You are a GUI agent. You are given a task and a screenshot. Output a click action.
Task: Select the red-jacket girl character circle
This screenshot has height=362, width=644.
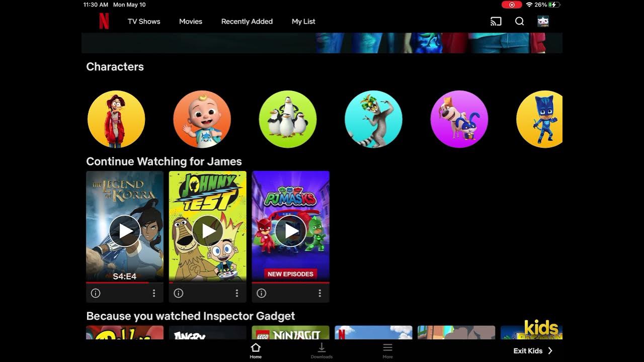tap(116, 119)
